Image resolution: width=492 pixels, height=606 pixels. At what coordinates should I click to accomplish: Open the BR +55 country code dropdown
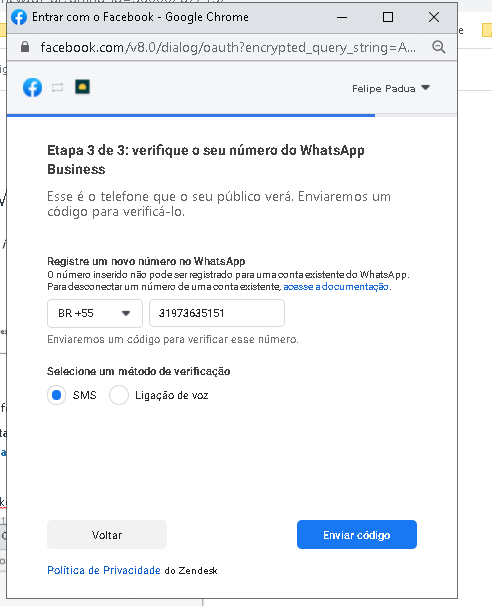coord(95,313)
